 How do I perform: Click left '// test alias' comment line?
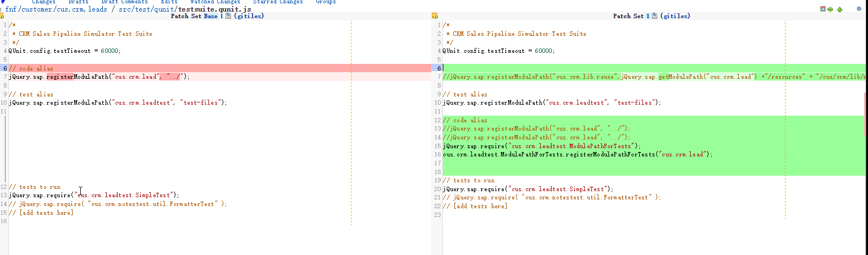pyautogui.click(x=31, y=94)
